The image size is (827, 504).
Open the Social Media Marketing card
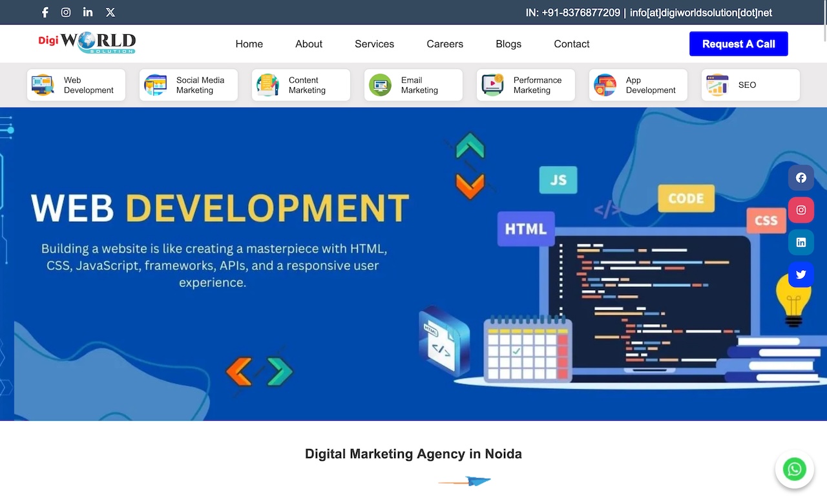click(x=189, y=85)
